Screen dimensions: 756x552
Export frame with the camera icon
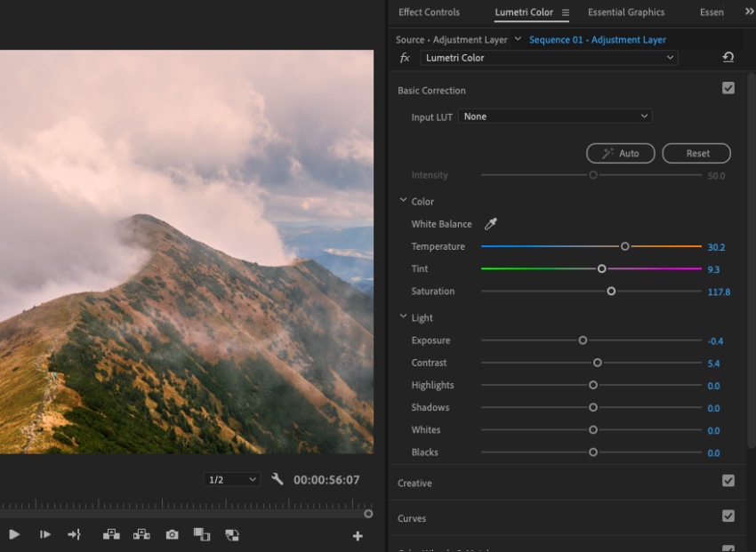172,534
